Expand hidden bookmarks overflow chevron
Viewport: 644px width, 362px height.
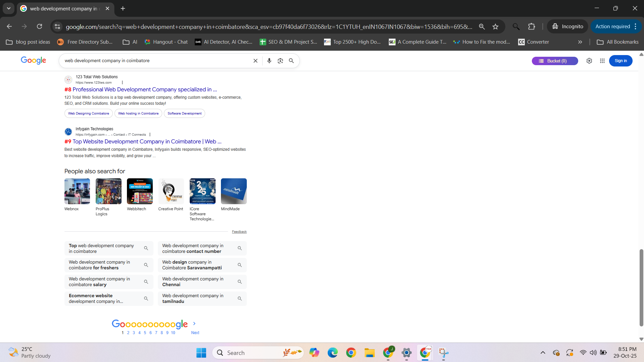[580, 42]
